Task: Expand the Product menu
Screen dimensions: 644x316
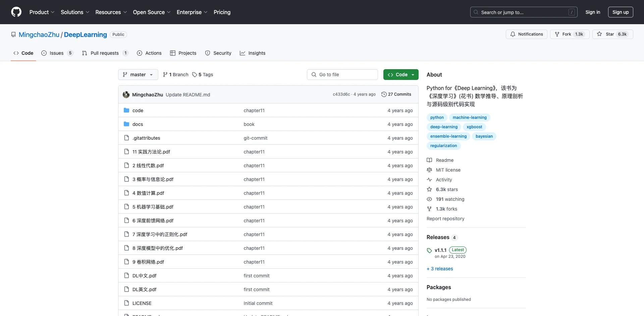Action: [x=42, y=12]
